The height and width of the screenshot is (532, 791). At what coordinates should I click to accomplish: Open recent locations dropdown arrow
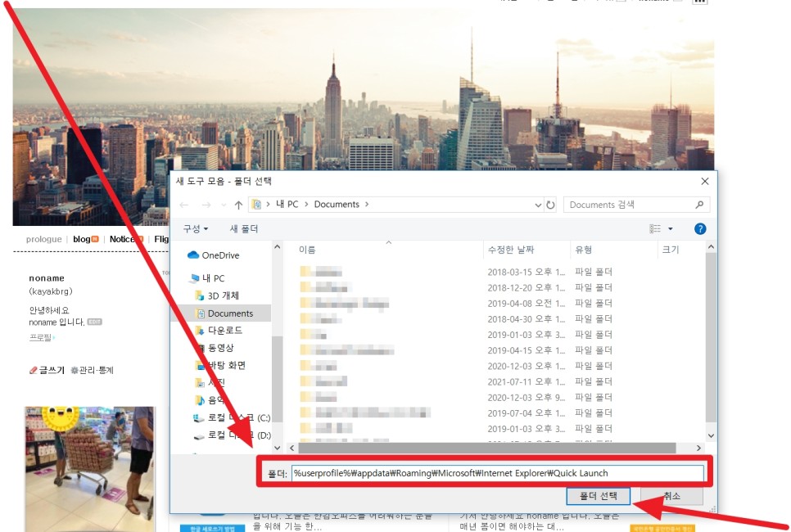[x=224, y=205]
